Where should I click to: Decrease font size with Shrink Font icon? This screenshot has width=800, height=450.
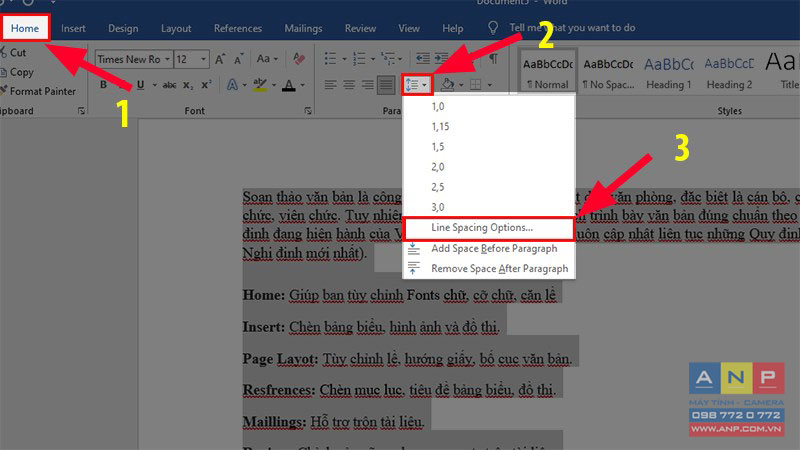point(238,59)
